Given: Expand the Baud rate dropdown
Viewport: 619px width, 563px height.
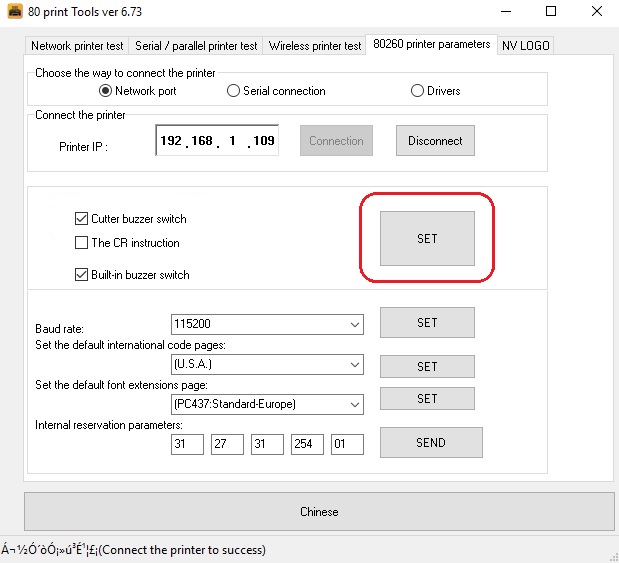Looking at the screenshot, I should pyautogui.click(x=355, y=325).
